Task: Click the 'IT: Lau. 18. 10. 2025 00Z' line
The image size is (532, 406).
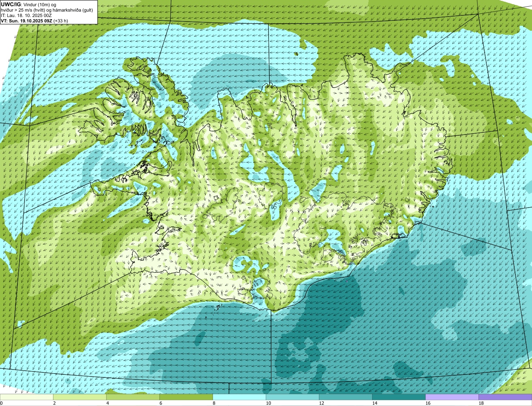Action: pyautogui.click(x=27, y=15)
